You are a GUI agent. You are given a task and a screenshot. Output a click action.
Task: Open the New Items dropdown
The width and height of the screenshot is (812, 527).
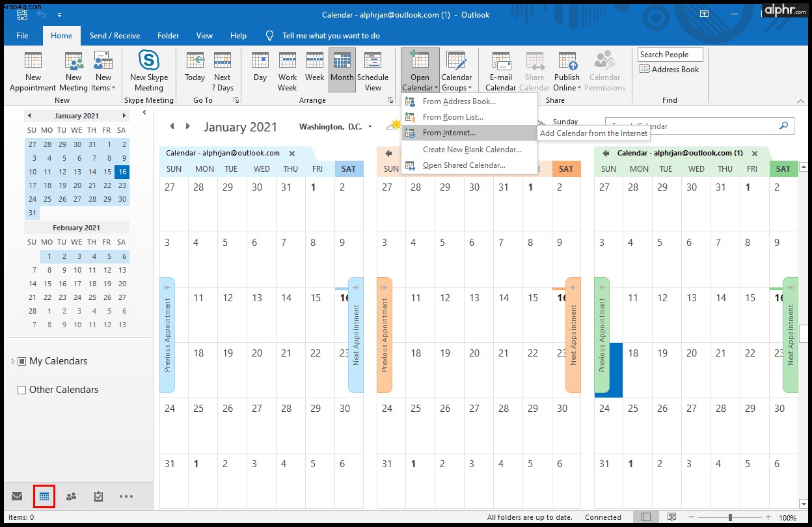coord(103,72)
